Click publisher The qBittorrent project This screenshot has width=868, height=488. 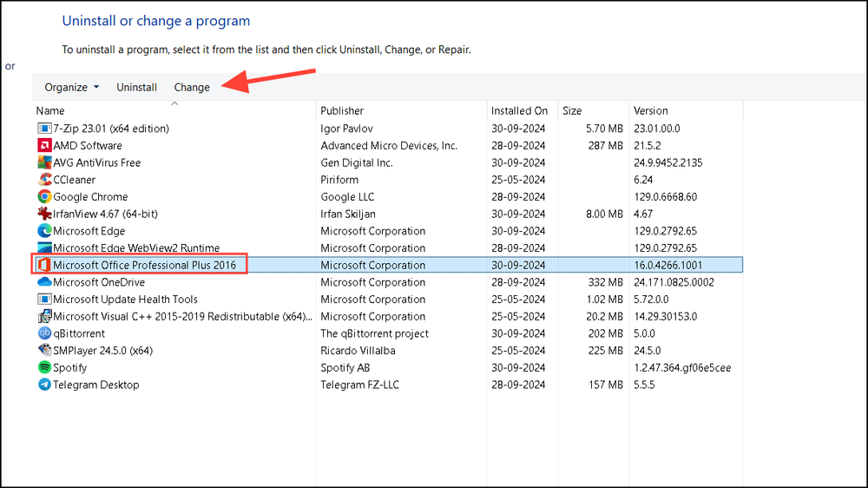[375, 333]
